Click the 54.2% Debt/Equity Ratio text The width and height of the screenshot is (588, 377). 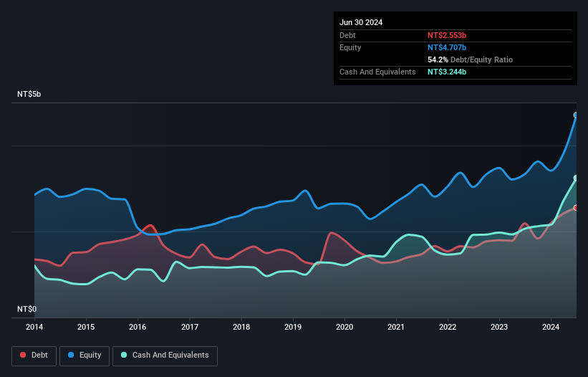470,59
